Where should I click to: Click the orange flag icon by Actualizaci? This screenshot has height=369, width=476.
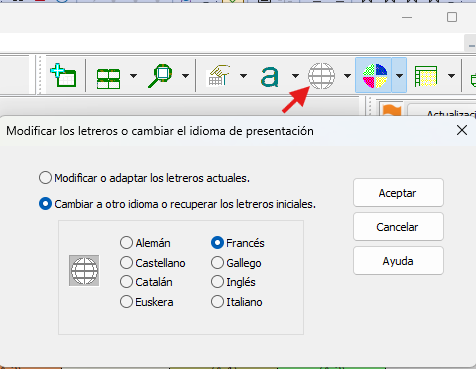[391, 109]
